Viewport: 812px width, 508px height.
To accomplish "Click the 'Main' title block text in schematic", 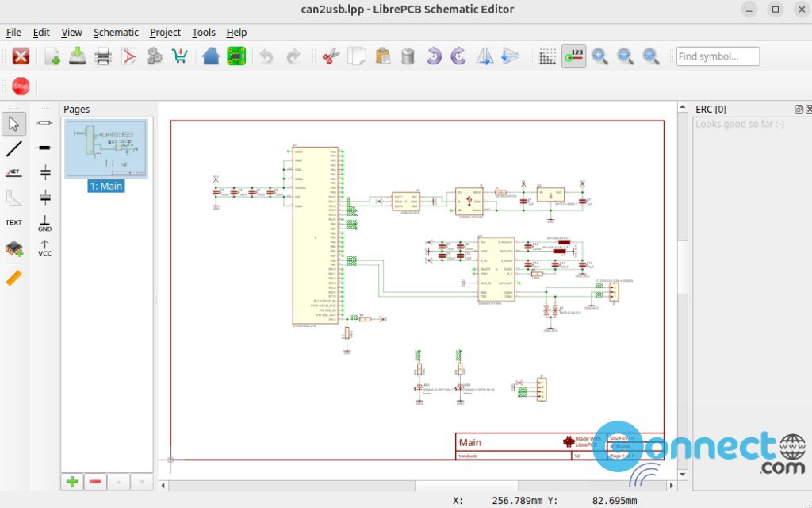I will tap(469, 442).
